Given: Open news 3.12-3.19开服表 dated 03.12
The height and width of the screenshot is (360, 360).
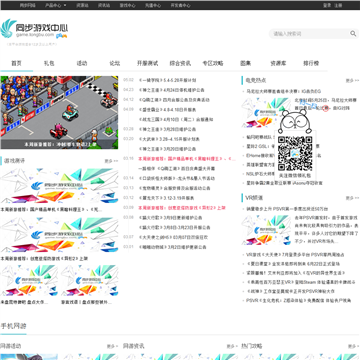Looking at the screenshot, I should tap(166, 198).
